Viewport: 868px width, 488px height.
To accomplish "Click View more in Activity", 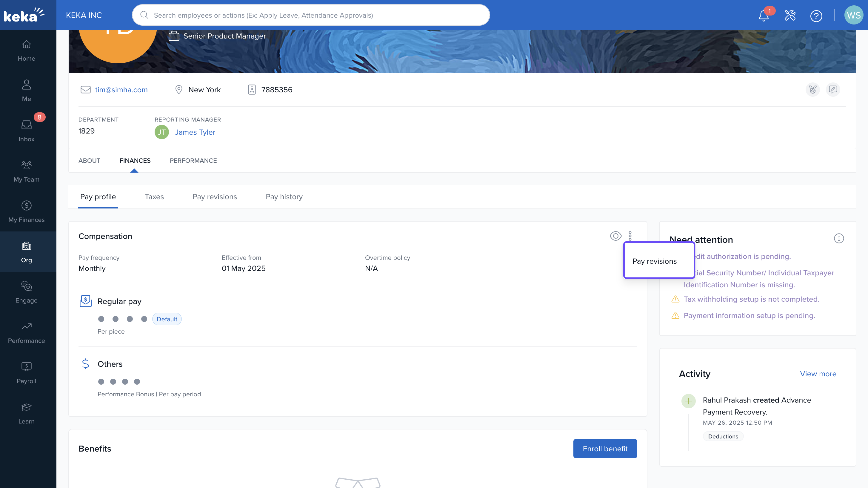I will tap(818, 374).
